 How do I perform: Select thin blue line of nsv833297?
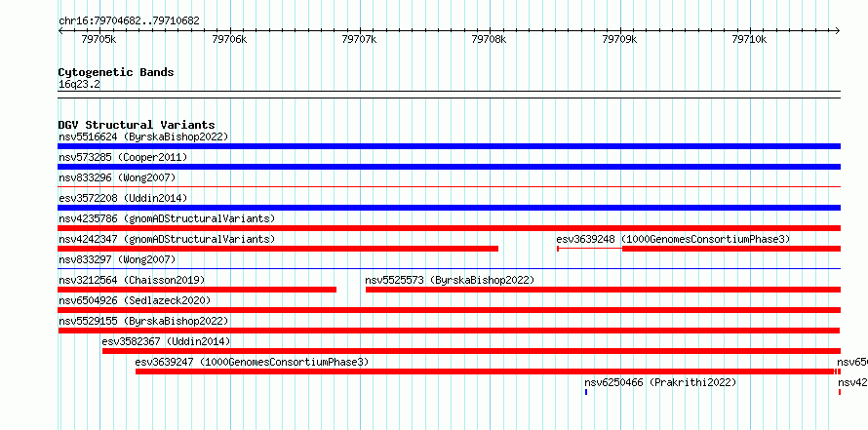point(449,269)
